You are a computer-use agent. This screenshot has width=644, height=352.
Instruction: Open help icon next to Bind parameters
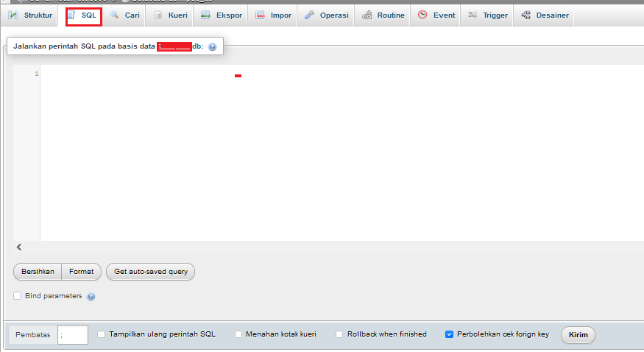(91, 297)
